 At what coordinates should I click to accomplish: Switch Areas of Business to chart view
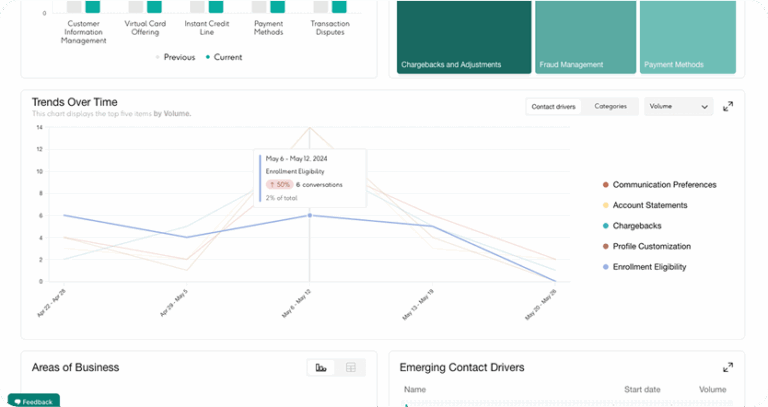[x=321, y=368]
